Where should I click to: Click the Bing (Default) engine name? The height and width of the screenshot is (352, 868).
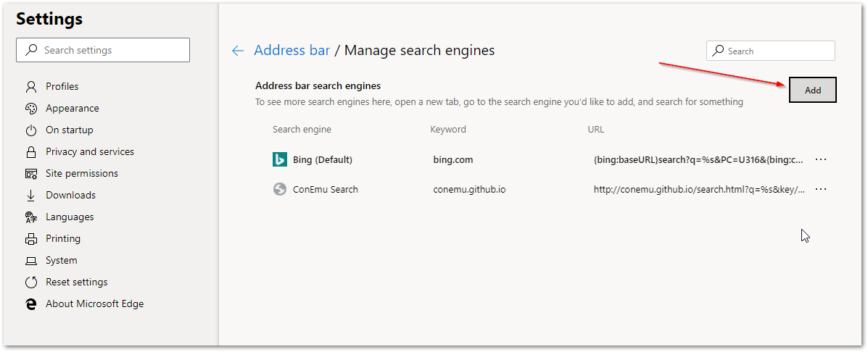(323, 160)
